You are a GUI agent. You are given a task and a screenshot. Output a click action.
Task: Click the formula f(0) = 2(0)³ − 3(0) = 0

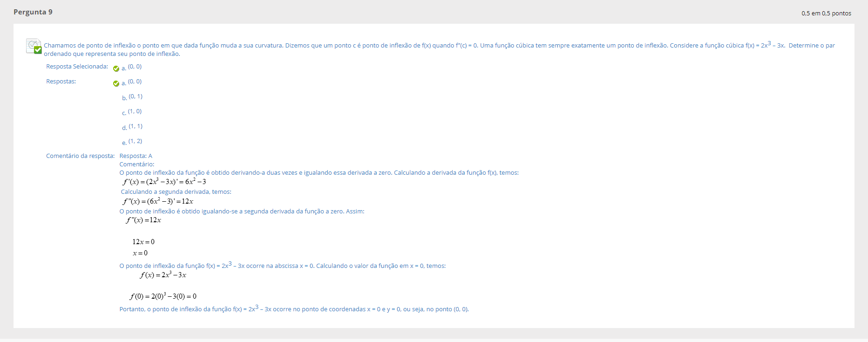(163, 296)
